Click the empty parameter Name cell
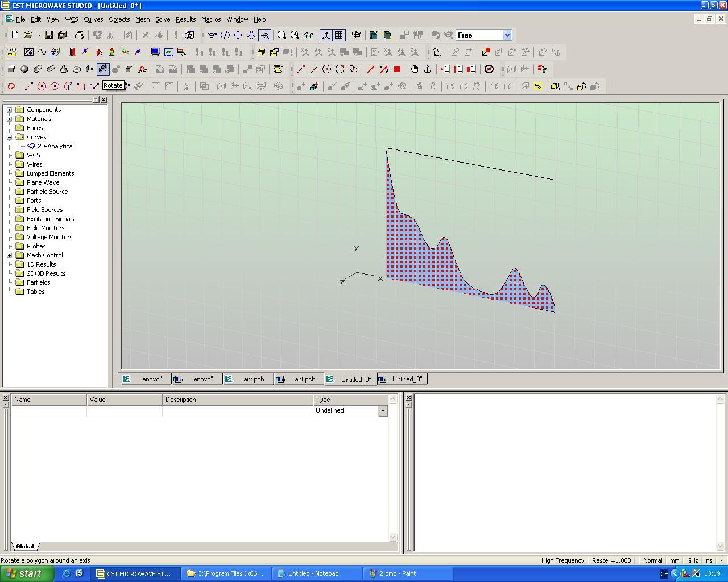Image resolution: width=728 pixels, height=582 pixels. pyautogui.click(x=49, y=410)
